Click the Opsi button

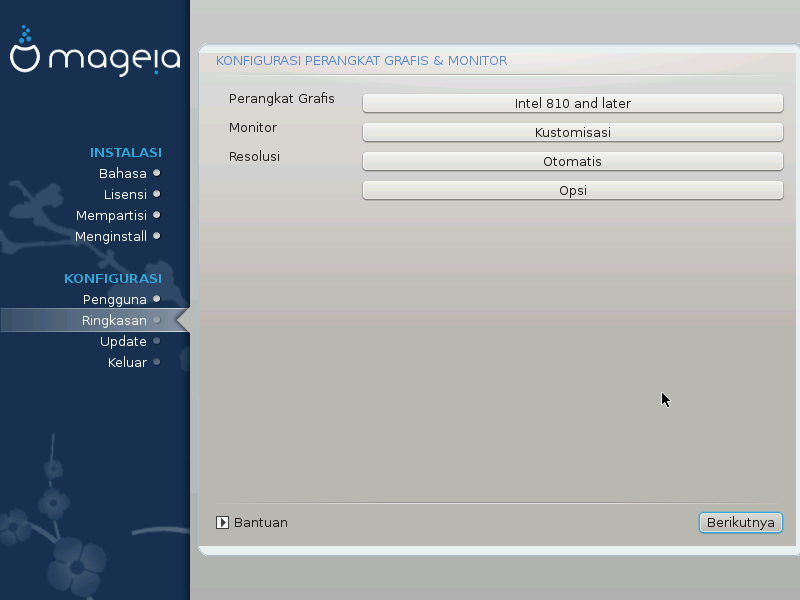[572, 190]
